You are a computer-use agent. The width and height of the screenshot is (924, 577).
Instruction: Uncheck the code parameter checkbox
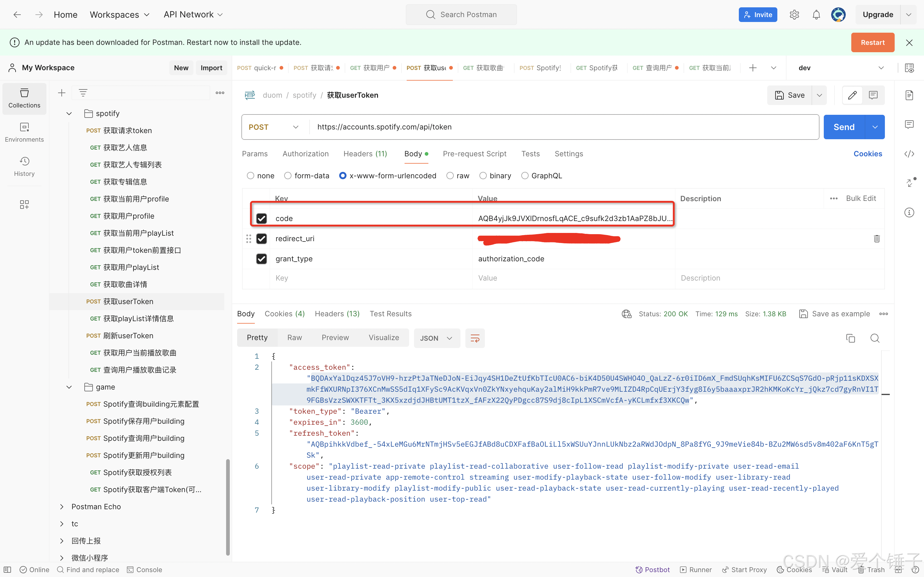262,218
